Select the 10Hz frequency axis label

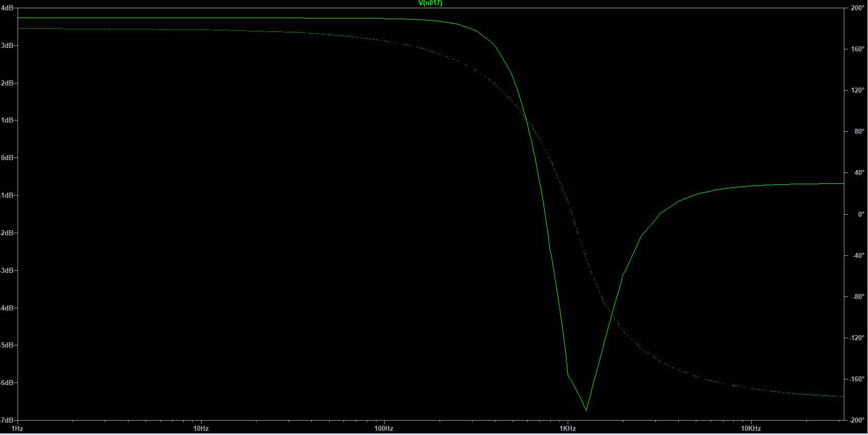(201, 428)
